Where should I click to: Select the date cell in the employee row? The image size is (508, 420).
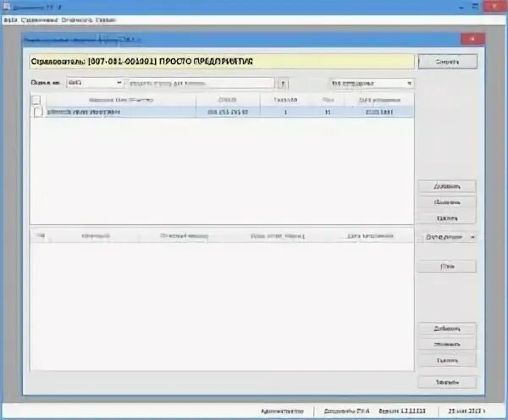tap(379, 112)
